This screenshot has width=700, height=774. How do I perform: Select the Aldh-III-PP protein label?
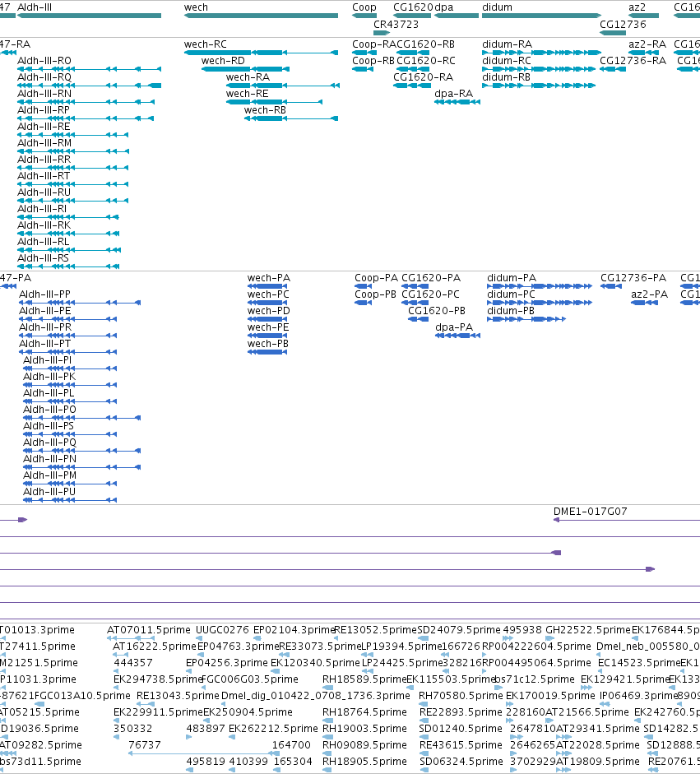point(45,294)
